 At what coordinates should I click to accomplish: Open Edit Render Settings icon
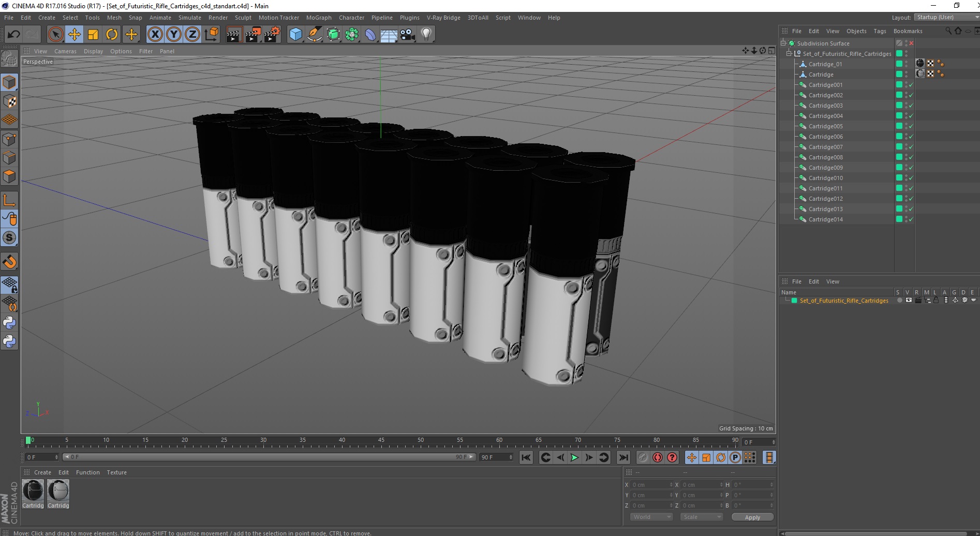point(272,35)
